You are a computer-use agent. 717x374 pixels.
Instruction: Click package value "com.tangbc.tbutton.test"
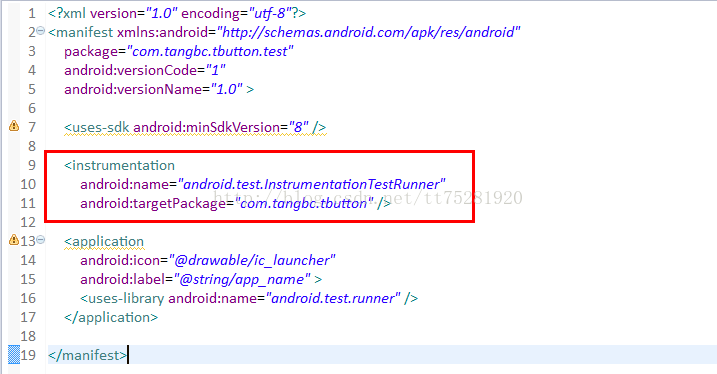210,51
